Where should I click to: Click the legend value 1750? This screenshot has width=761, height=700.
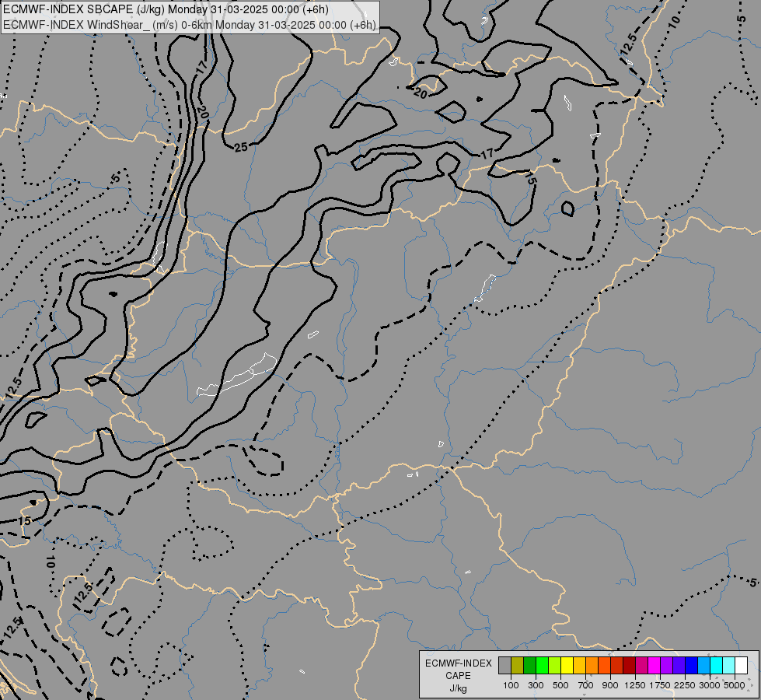660,685
